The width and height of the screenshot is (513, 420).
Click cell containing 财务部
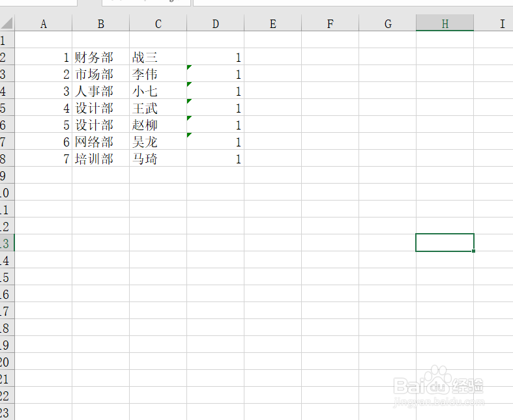coord(101,57)
